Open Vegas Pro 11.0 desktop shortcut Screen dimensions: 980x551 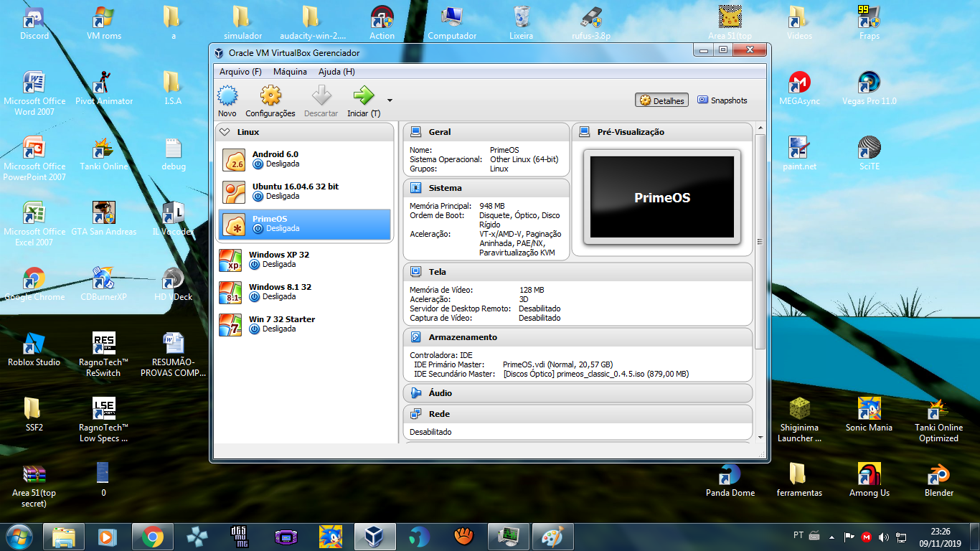[x=869, y=88]
